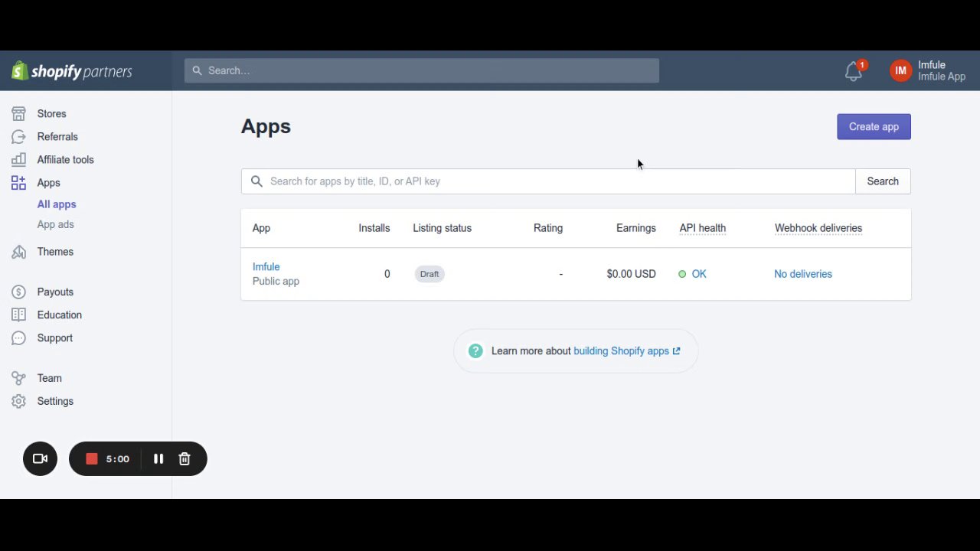This screenshot has height=551, width=980.
Task: Focus the top global Search field
Action: tap(422, 70)
